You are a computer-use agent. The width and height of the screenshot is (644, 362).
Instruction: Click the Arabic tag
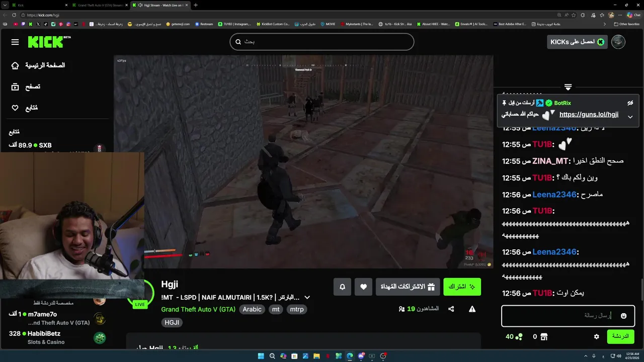252,309
